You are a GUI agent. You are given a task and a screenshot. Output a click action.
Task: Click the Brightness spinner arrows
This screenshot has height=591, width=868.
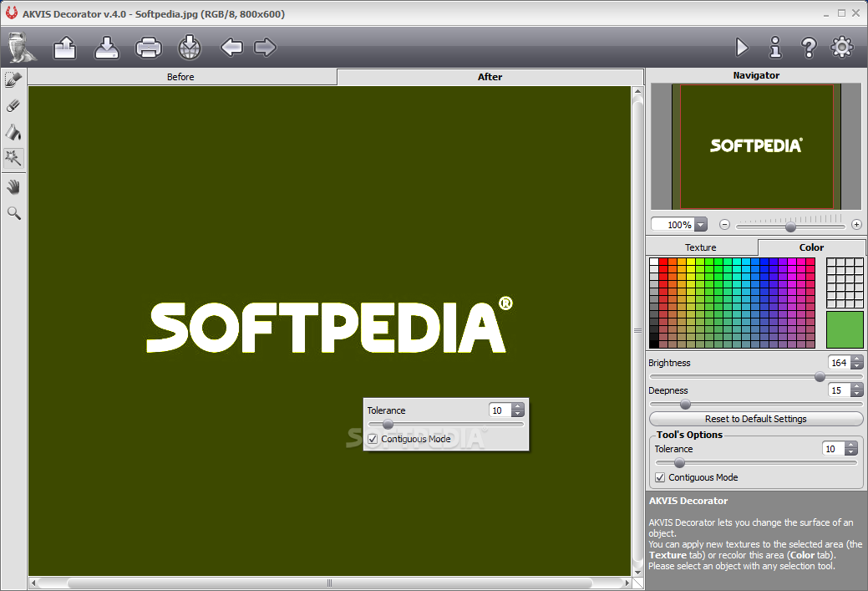[857, 363]
